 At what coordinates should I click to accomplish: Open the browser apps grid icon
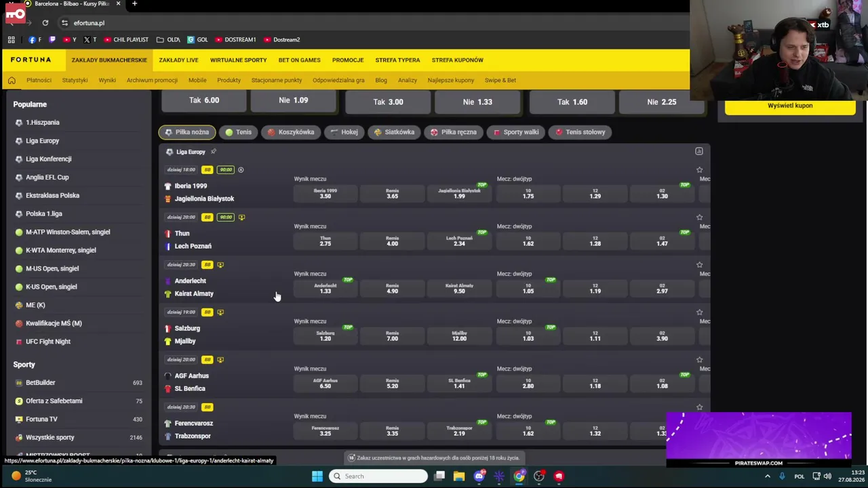pos(12,40)
